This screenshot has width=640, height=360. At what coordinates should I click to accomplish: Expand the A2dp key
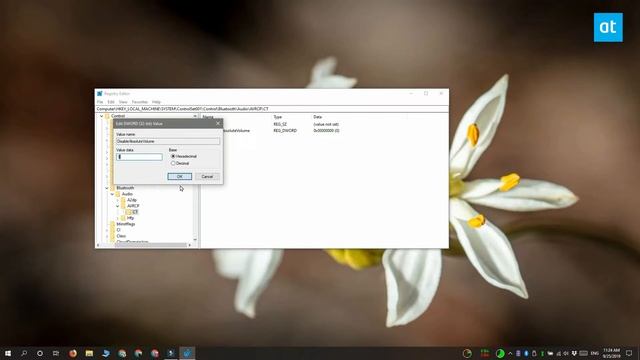click(118, 200)
